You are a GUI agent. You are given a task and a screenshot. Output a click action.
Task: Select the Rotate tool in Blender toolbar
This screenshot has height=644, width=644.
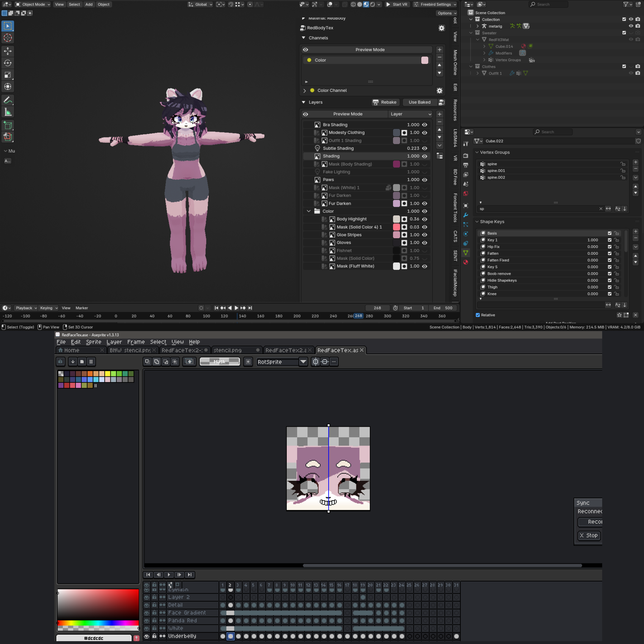(8, 63)
